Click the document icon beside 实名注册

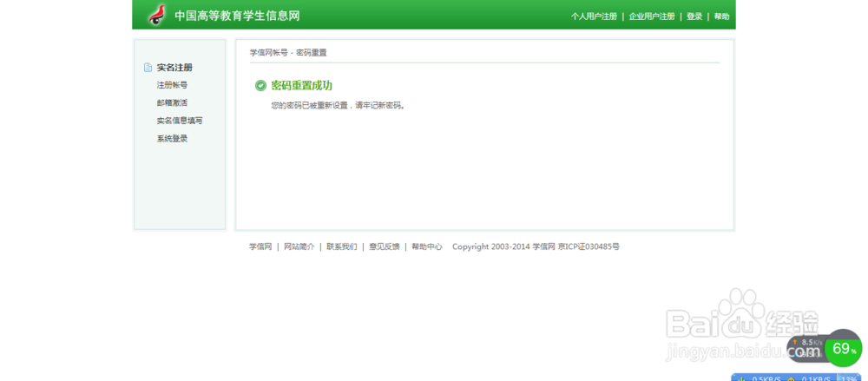click(148, 68)
